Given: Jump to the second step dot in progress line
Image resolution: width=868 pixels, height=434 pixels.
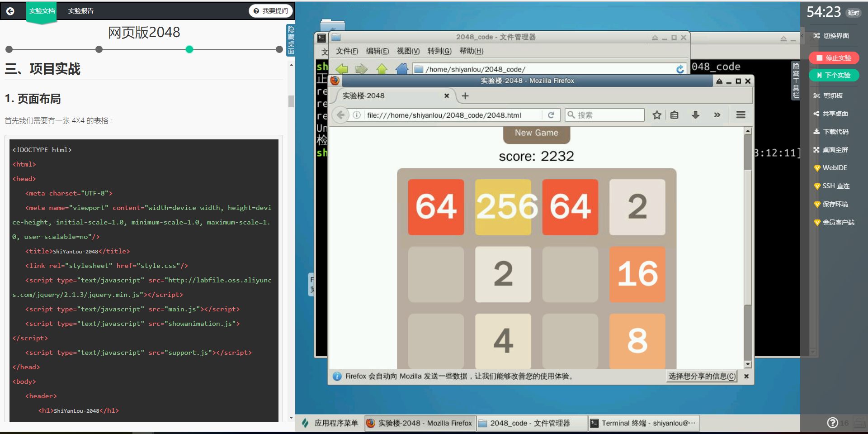Looking at the screenshot, I should pyautogui.click(x=99, y=49).
